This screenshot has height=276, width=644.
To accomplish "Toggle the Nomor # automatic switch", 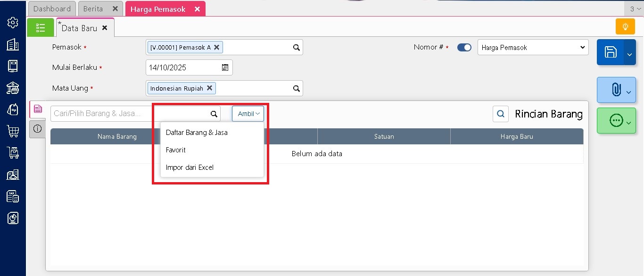I will (x=464, y=48).
